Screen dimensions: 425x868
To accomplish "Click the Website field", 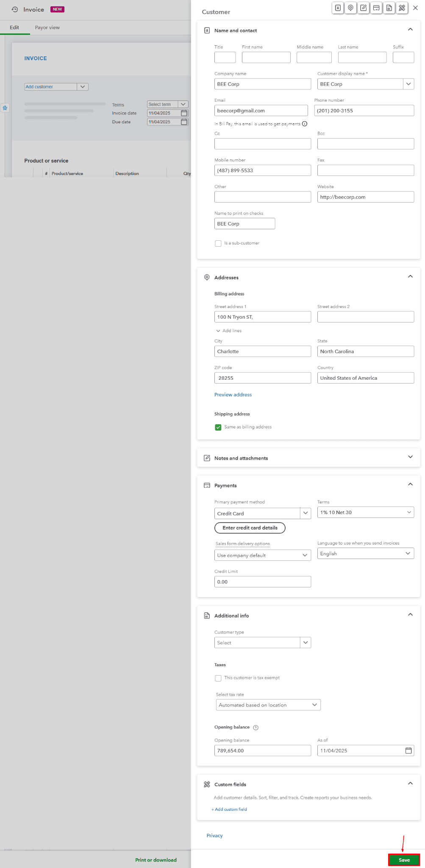I will click(x=366, y=197).
